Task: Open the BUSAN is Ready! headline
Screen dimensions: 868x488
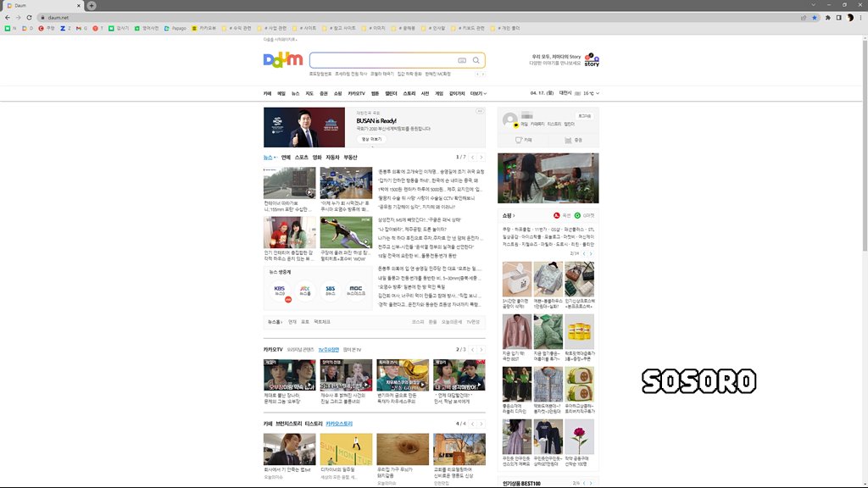Action: tap(376, 120)
